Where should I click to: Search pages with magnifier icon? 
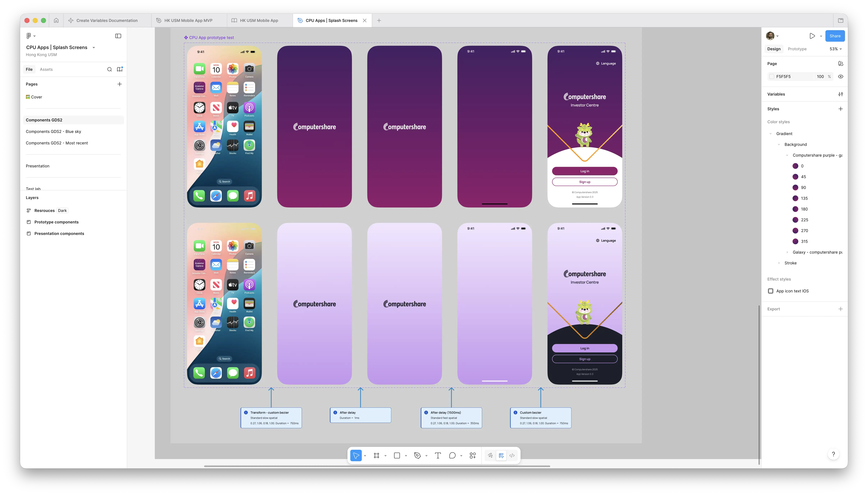point(109,69)
